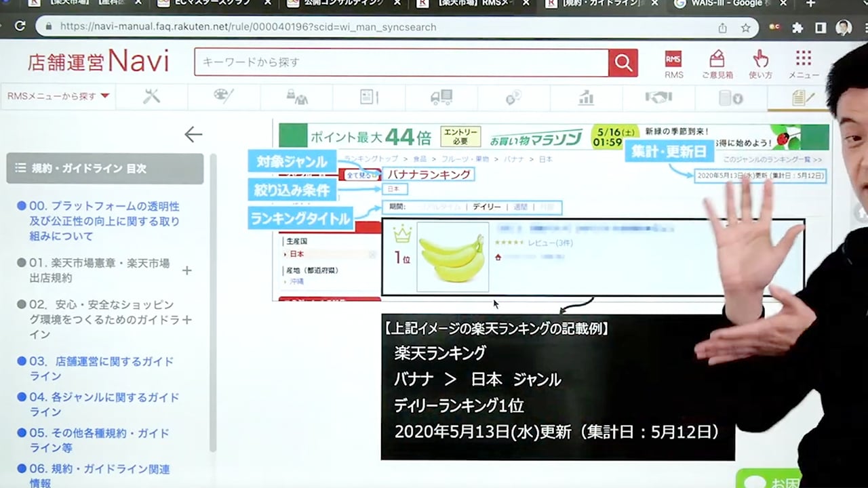Screen dimensions: 868x488
Task: Open the メニュー grid menu icon
Action: coord(804,64)
